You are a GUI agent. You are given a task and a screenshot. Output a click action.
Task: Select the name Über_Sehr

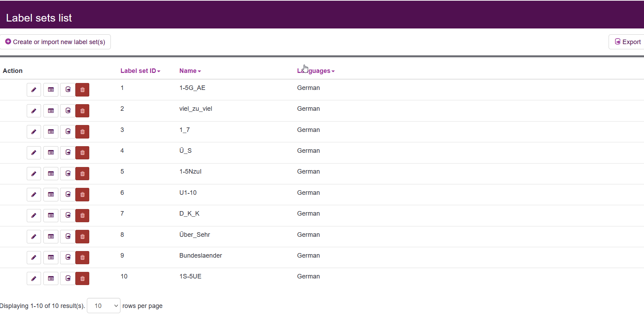click(195, 235)
